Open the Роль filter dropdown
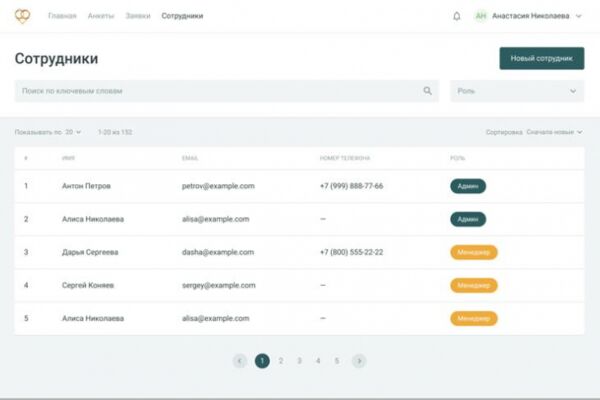 [x=517, y=91]
